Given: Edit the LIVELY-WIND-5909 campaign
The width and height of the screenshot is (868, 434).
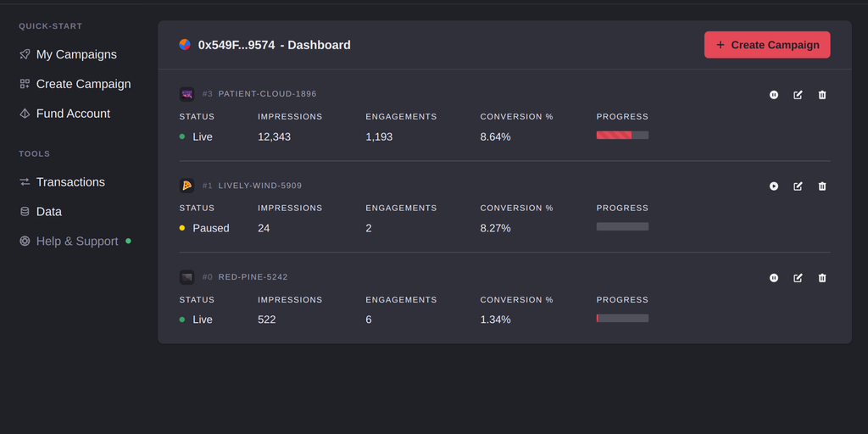Looking at the screenshot, I should (x=798, y=186).
